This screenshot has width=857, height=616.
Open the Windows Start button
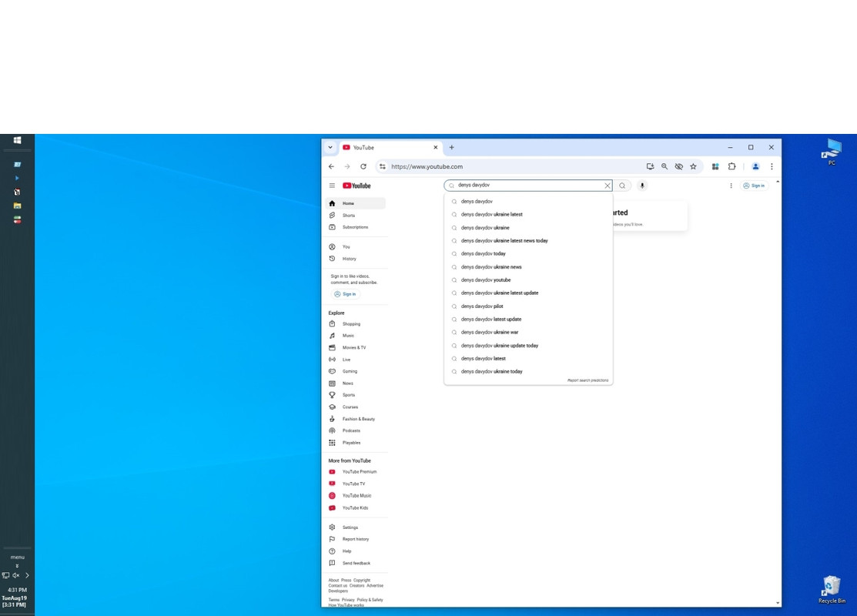point(18,140)
